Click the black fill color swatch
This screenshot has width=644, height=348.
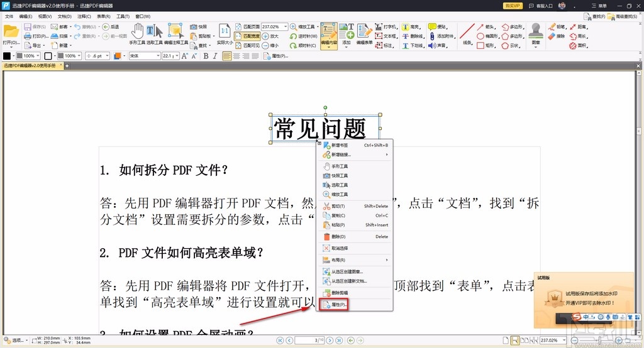7,56
